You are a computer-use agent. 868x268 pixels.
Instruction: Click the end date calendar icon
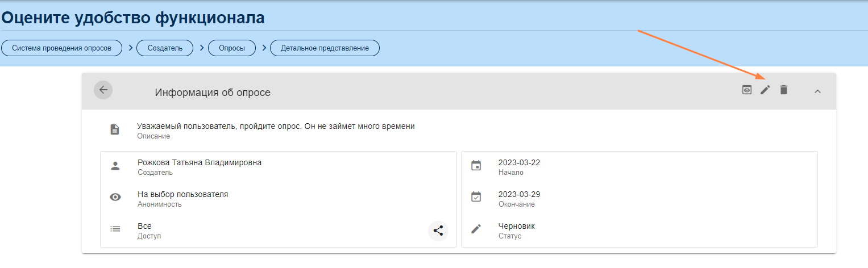point(476,197)
